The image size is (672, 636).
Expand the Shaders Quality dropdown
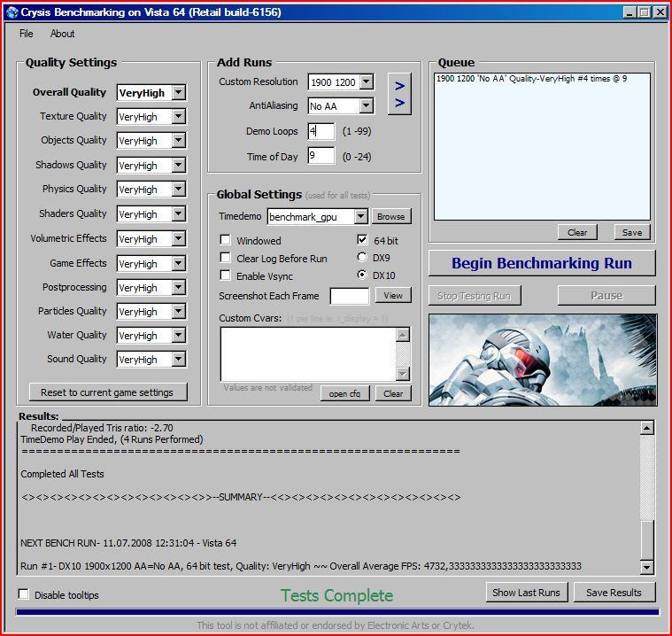click(179, 214)
